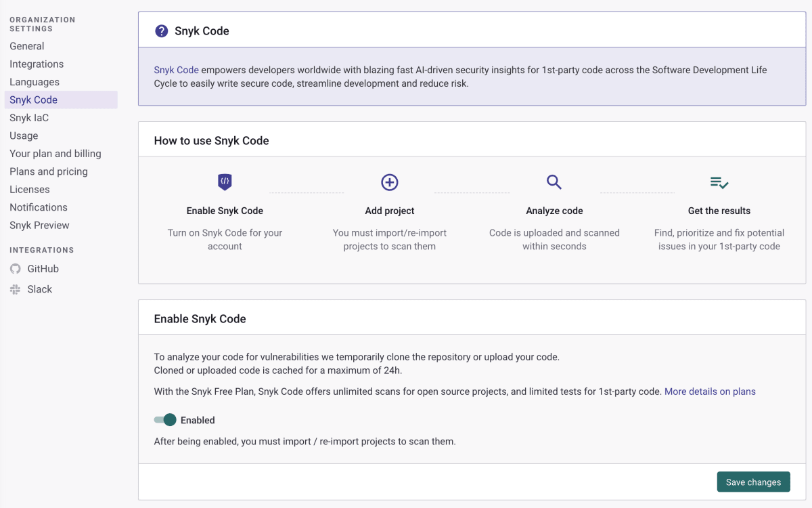
Task: Go to Licenses settings
Action: point(30,190)
